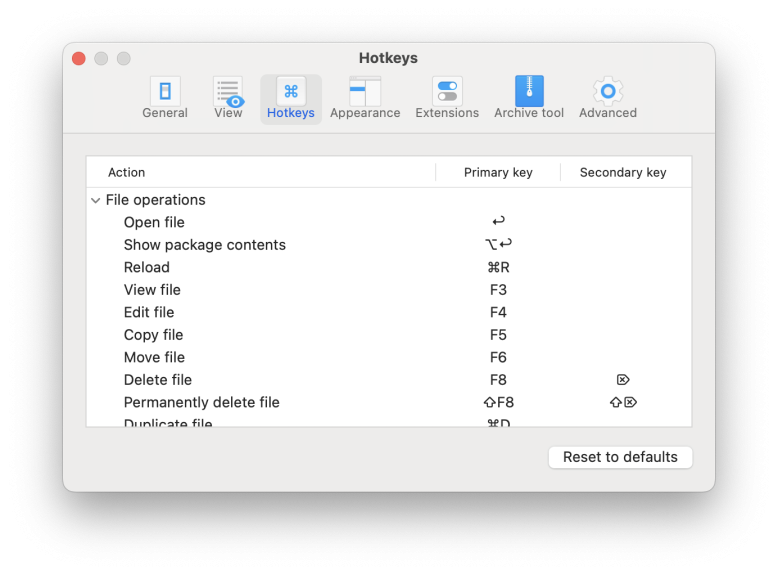Viewport: 778px width, 575px height.
Task: Click the Option-Return key for Show package contents
Action: pos(498,244)
